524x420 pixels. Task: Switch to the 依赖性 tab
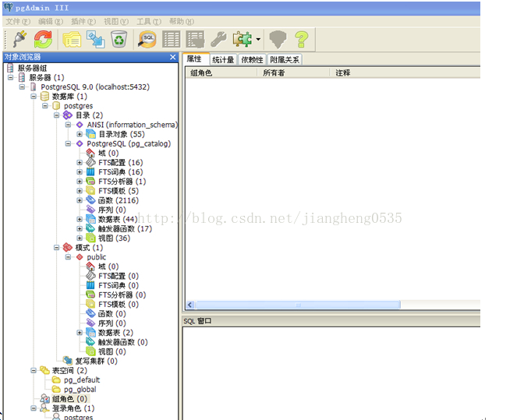[253, 60]
